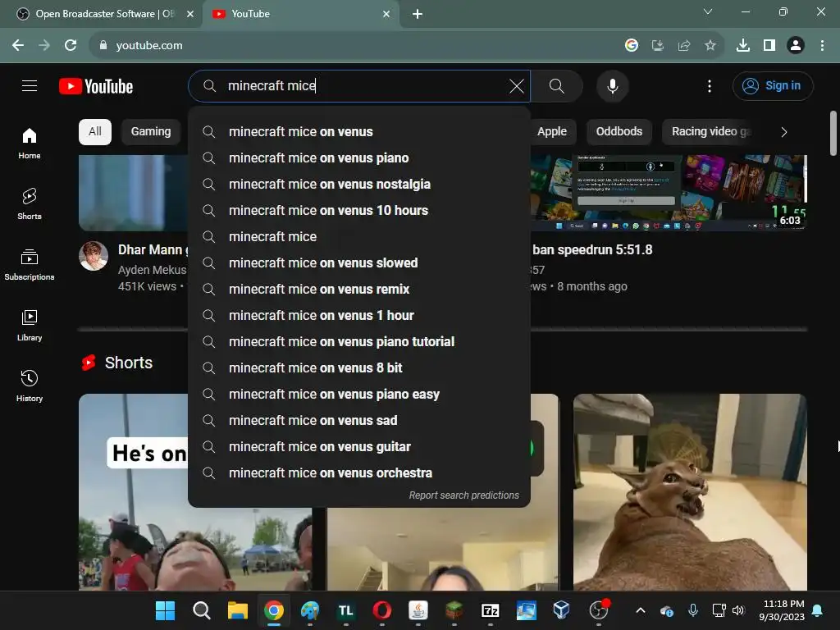The width and height of the screenshot is (840, 630).
Task: Select the Gaming filter chip
Action: [151, 132]
